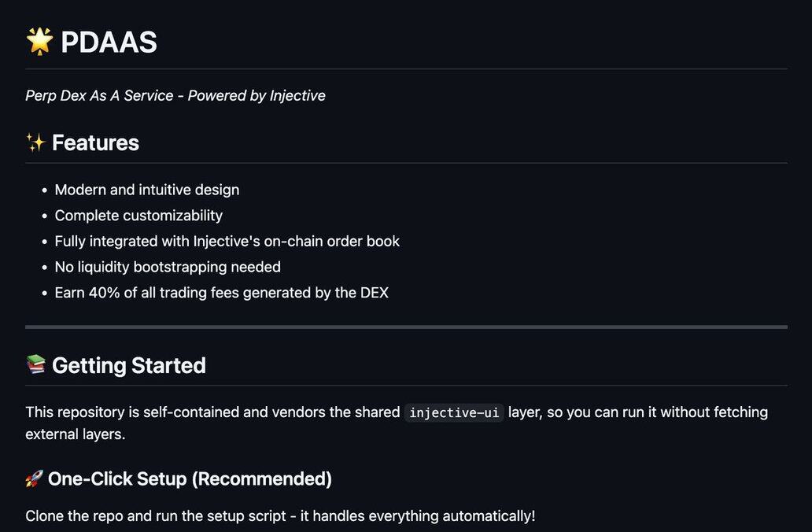Viewport: 812px width, 532px height.
Task: Click the Complete customizability bullet
Action: pos(138,215)
